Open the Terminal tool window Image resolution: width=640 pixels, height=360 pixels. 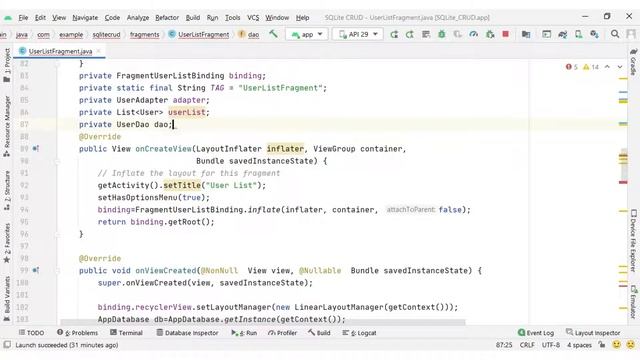click(126, 333)
